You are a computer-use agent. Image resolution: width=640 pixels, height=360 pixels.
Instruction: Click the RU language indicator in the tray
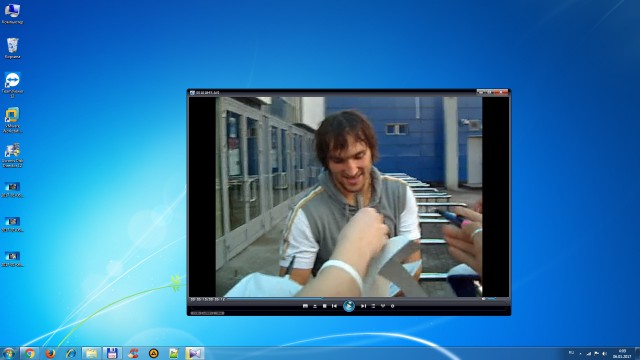click(x=571, y=353)
